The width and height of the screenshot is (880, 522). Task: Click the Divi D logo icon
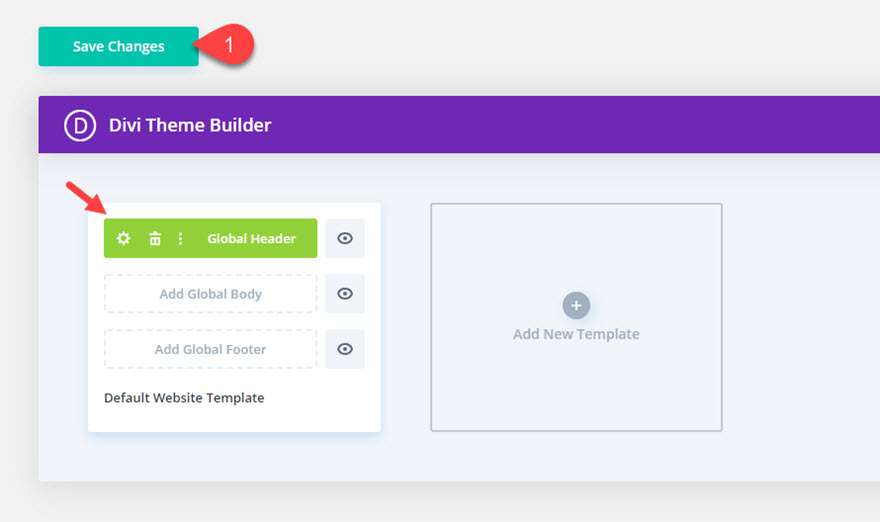coord(80,125)
